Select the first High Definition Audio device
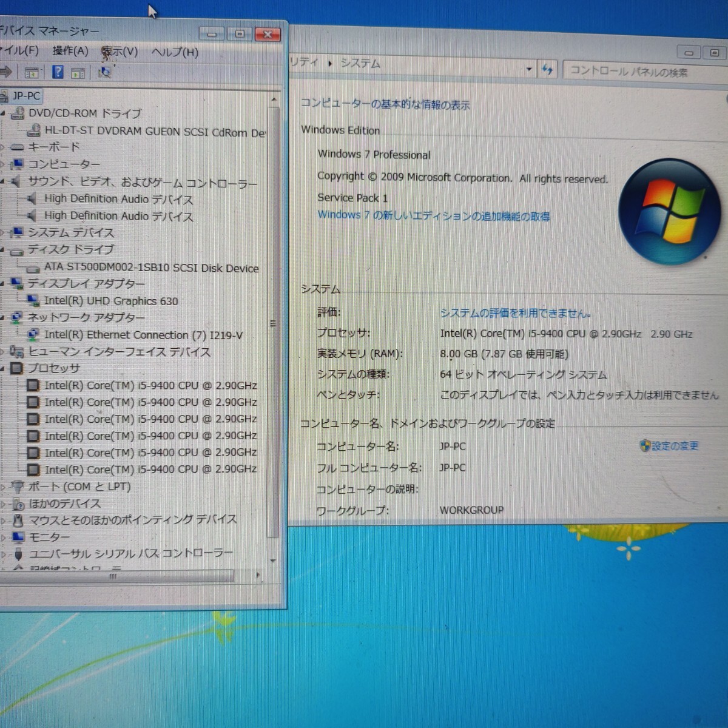 (x=118, y=199)
